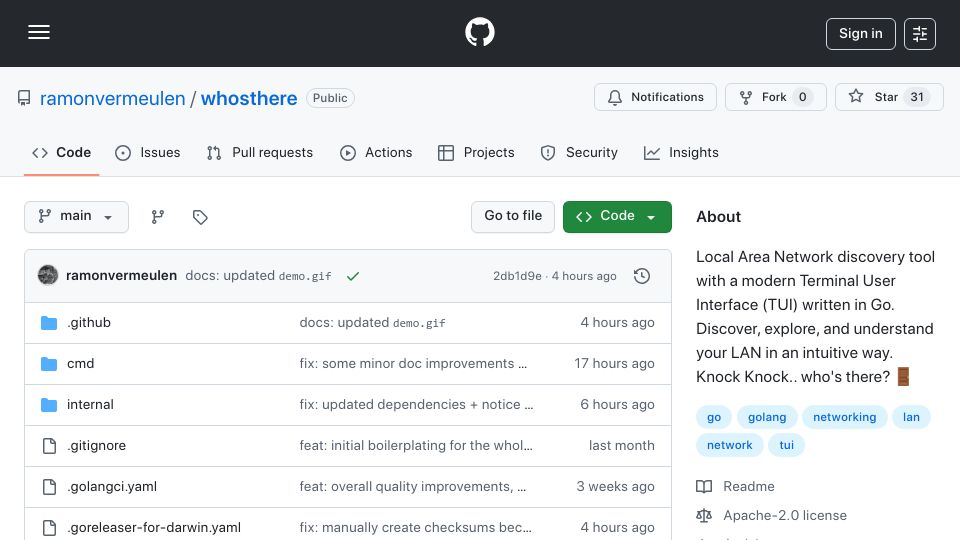Click .github folder icon

49,323
